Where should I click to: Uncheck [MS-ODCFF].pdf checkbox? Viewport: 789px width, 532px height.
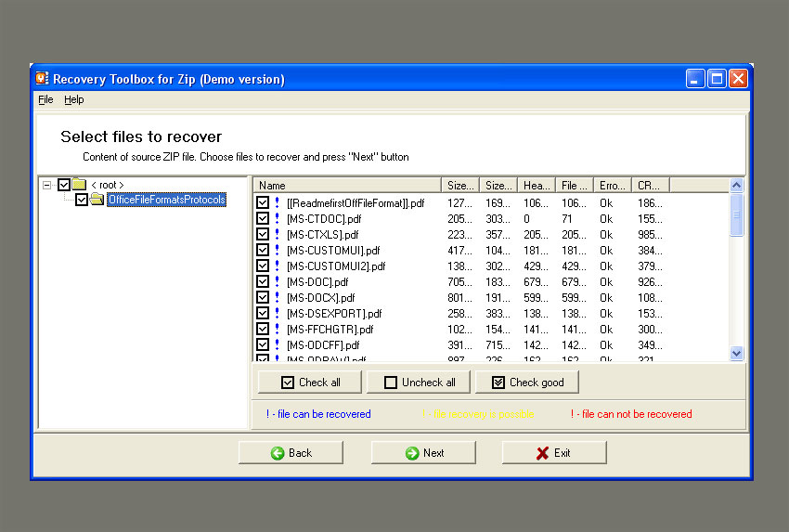(263, 344)
